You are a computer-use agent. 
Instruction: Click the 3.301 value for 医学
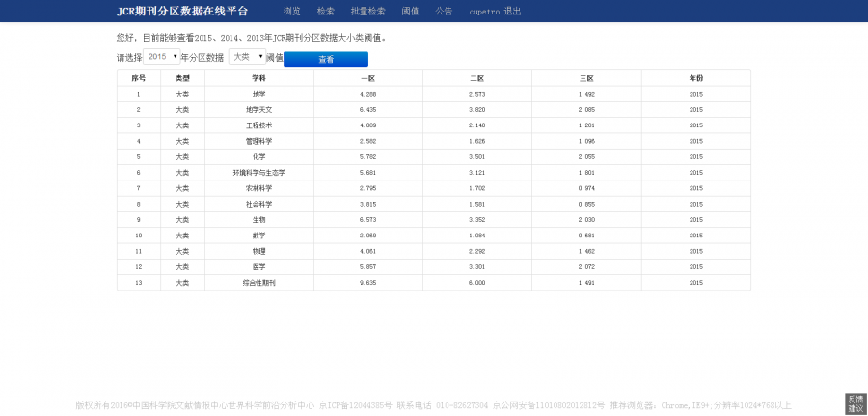[477, 267]
